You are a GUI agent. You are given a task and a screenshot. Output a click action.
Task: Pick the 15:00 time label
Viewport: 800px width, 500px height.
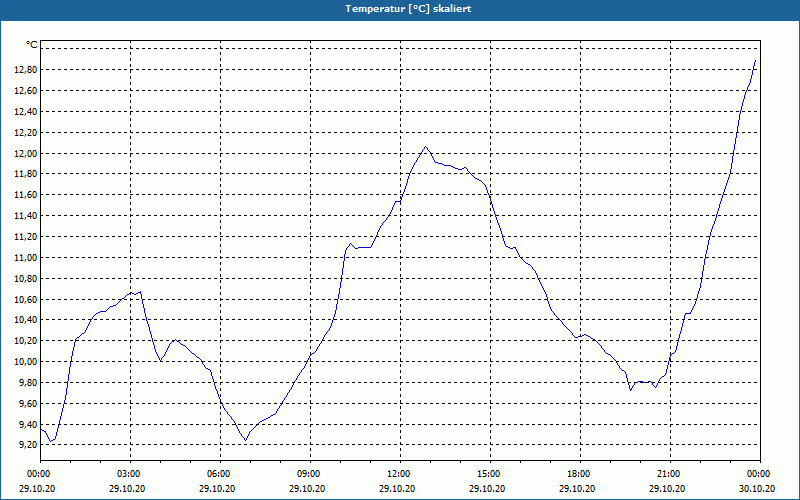pyautogui.click(x=489, y=474)
